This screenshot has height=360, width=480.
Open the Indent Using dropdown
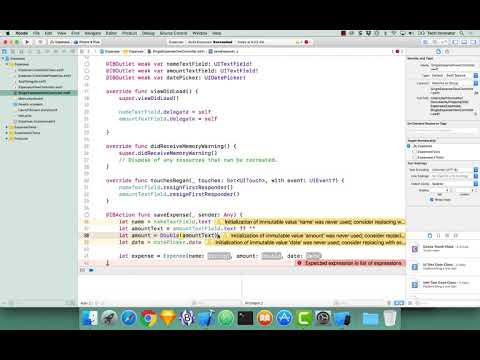point(455,184)
